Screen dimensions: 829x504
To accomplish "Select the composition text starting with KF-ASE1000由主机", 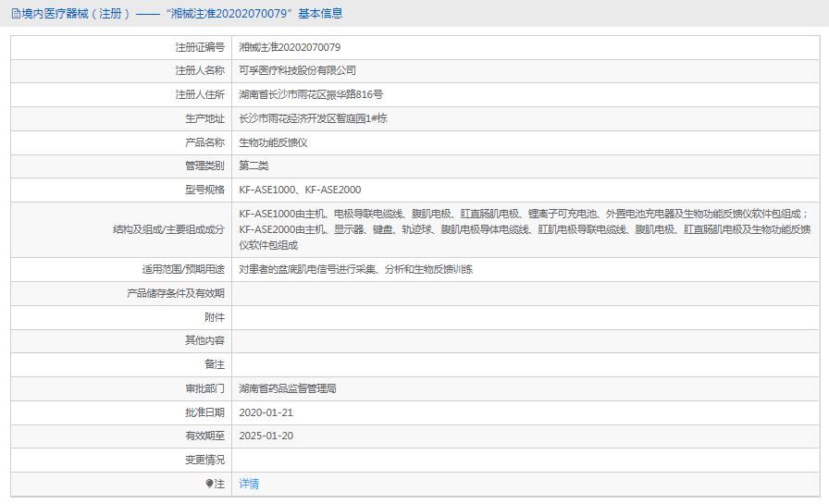I will 525,229.
